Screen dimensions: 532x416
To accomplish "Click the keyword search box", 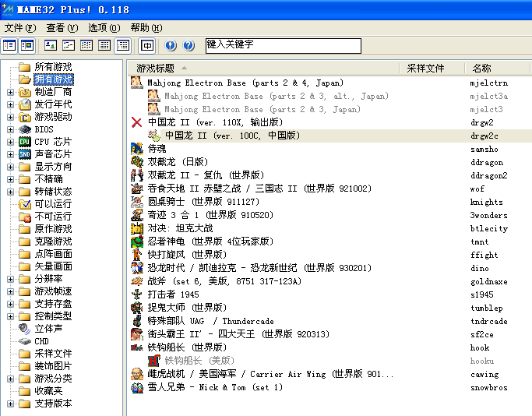I will point(284,46).
